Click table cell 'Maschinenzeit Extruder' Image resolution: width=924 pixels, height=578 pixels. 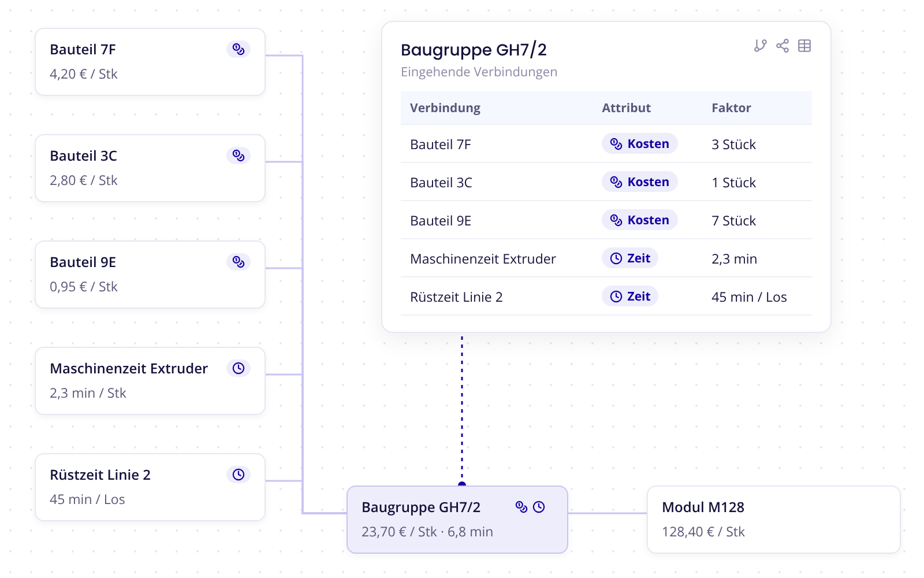point(483,259)
